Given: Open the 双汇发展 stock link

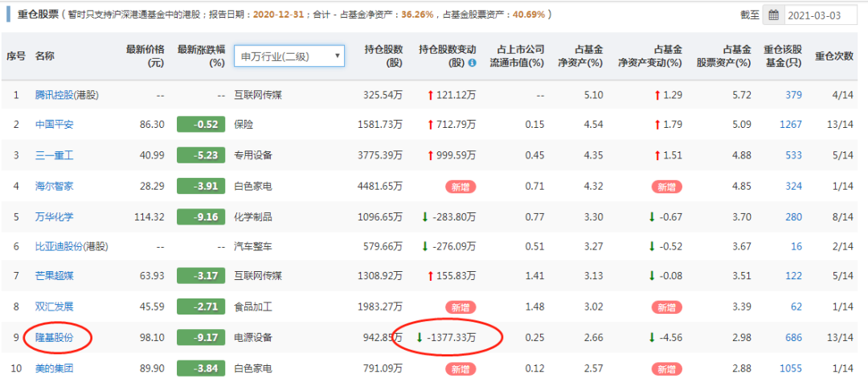Looking at the screenshot, I should (54, 307).
